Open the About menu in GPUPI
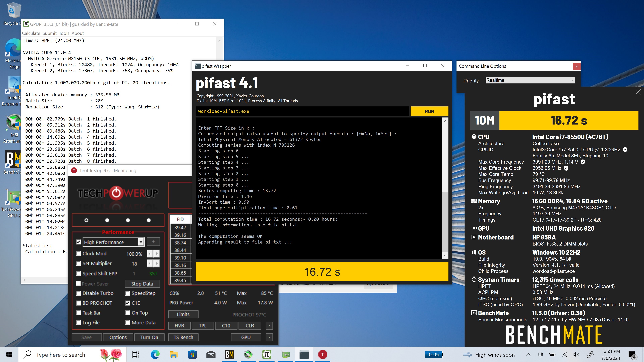This screenshot has width=644, height=362. 77,33
